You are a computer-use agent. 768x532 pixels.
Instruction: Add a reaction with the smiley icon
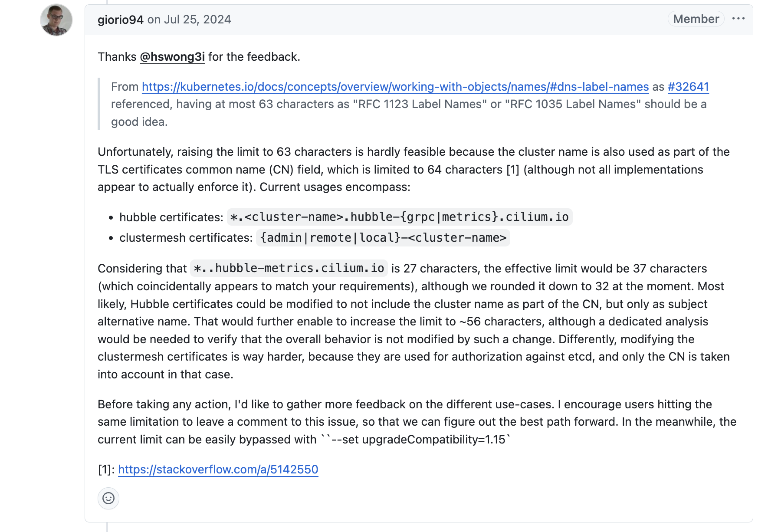click(108, 498)
